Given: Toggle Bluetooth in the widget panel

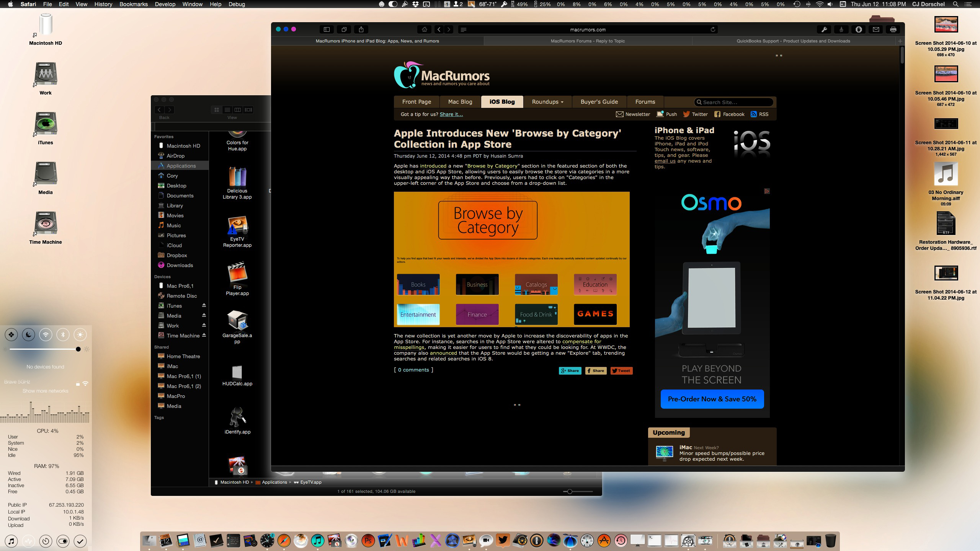Looking at the screenshot, I should (x=63, y=335).
